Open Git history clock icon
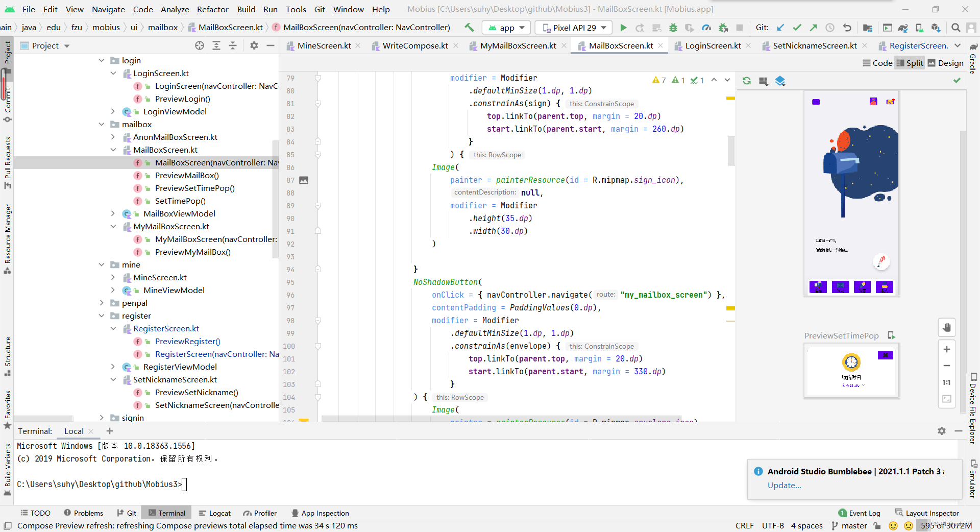 click(x=830, y=28)
